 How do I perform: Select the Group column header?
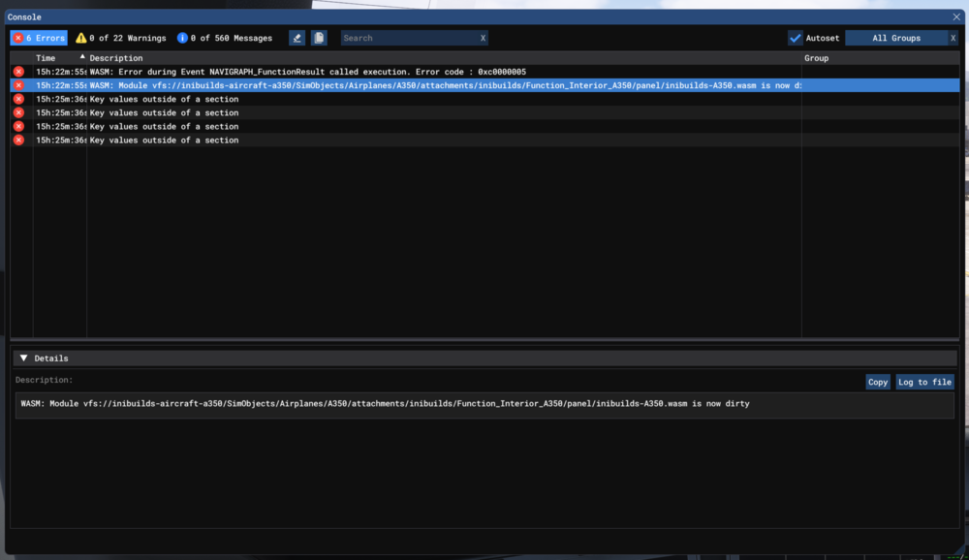coord(816,58)
